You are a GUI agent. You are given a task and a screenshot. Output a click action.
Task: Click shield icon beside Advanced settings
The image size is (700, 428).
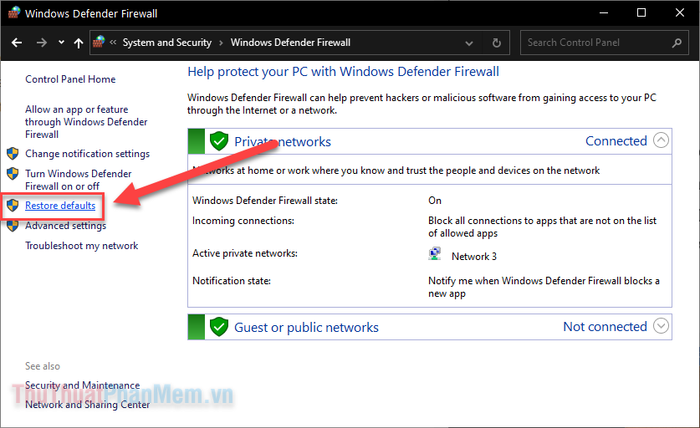pyautogui.click(x=12, y=226)
